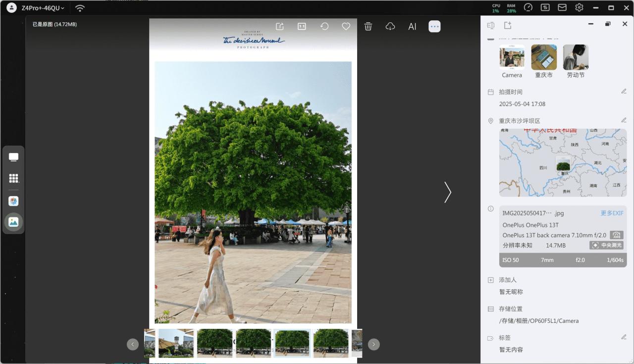Open the settings gear in the top bar
This screenshot has width=634, height=364.
579,8
